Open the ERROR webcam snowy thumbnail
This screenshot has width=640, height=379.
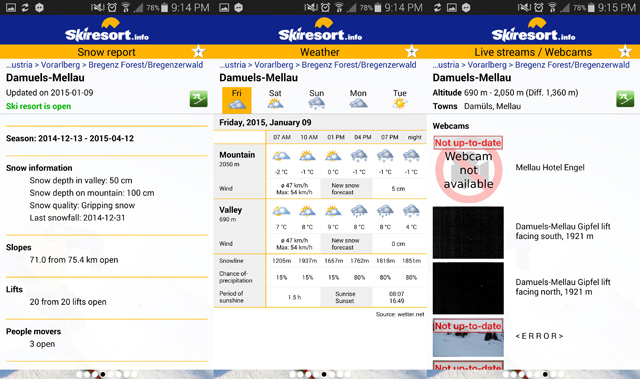pos(468,337)
